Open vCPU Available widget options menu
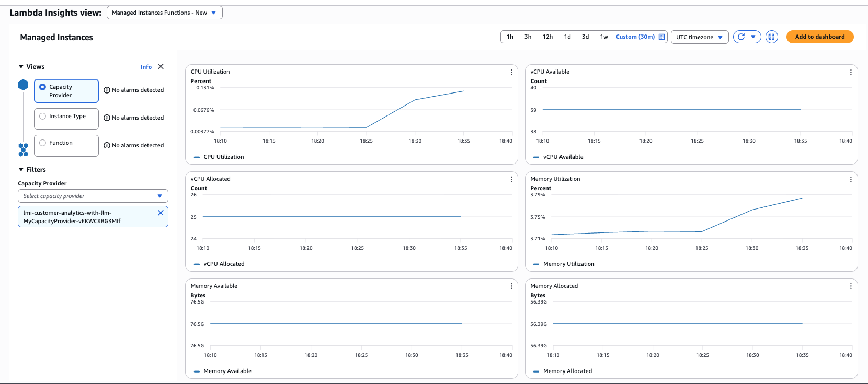This screenshot has height=384, width=868. tap(851, 72)
